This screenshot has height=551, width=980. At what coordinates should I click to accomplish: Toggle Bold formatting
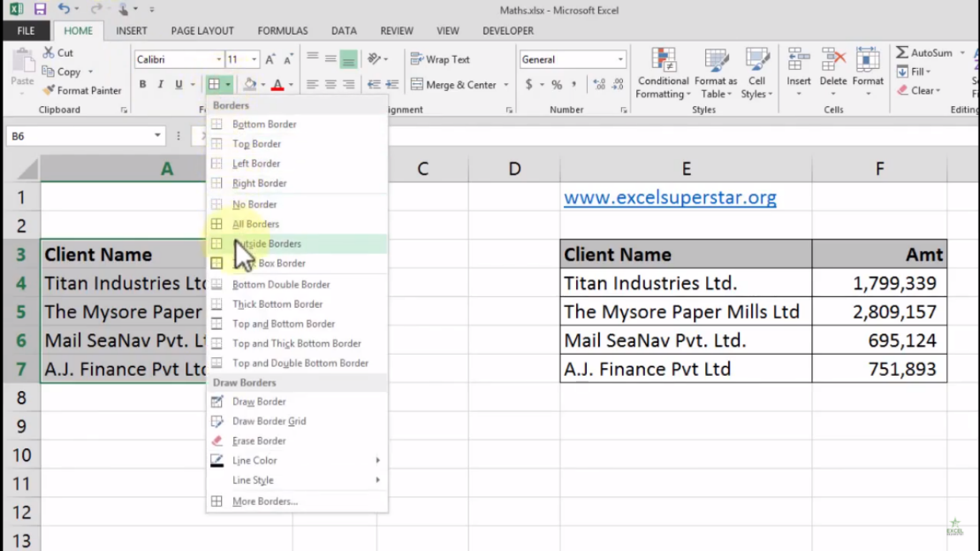pyautogui.click(x=142, y=84)
